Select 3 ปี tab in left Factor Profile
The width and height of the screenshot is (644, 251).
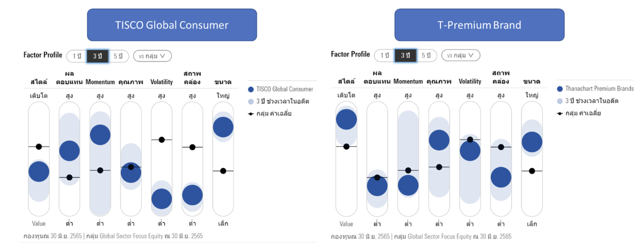coord(98,56)
